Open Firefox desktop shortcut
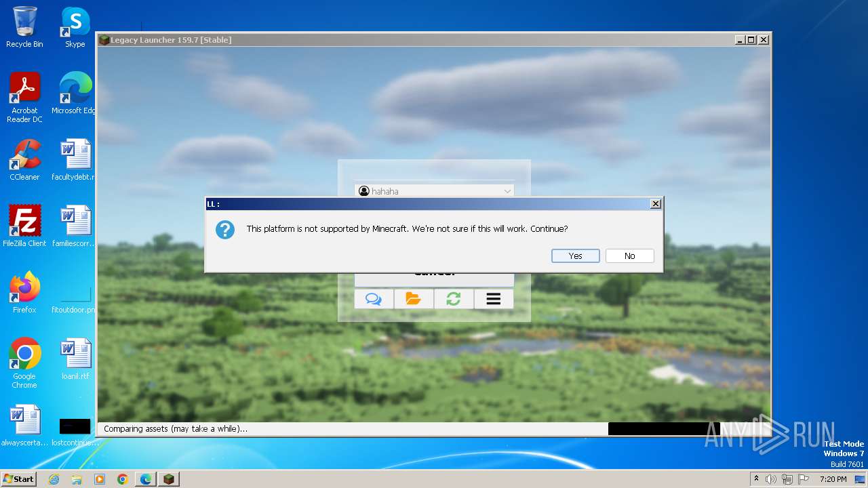 coord(24,293)
